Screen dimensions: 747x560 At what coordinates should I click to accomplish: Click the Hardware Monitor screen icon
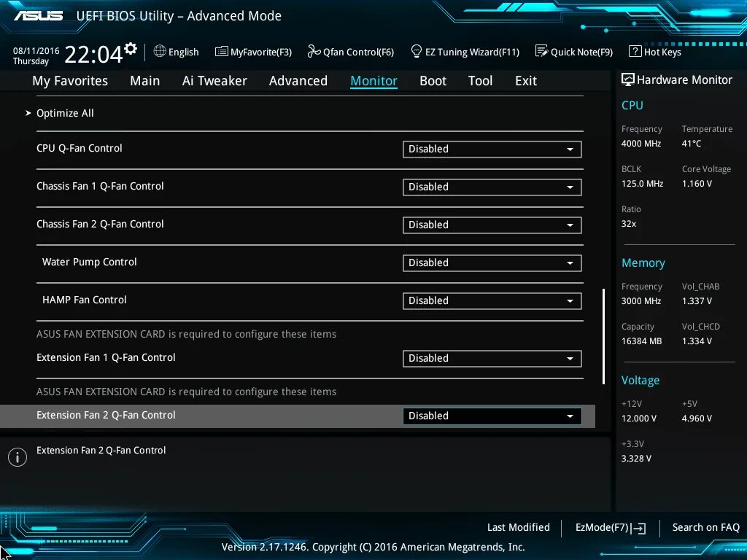point(628,79)
